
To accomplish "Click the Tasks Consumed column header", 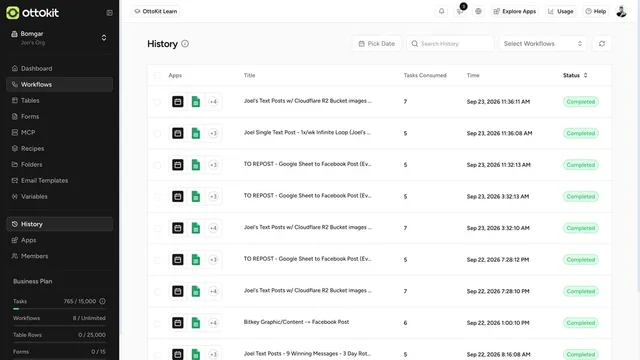I will pyautogui.click(x=425, y=75).
